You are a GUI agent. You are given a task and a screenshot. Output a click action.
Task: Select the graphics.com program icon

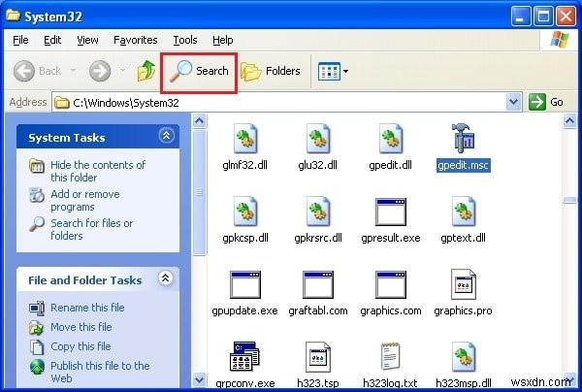391,284
